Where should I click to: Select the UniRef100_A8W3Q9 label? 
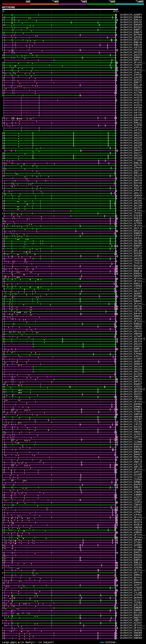click(x=131, y=638)
